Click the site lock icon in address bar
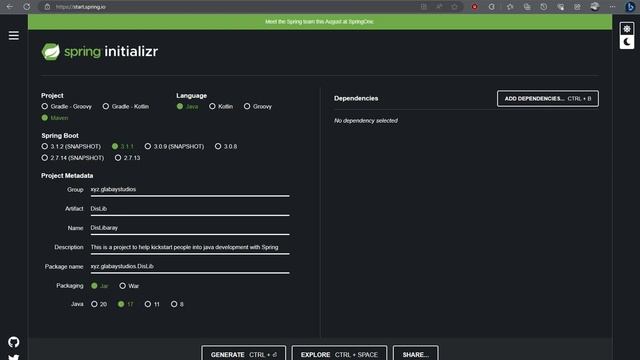 pos(47,7)
